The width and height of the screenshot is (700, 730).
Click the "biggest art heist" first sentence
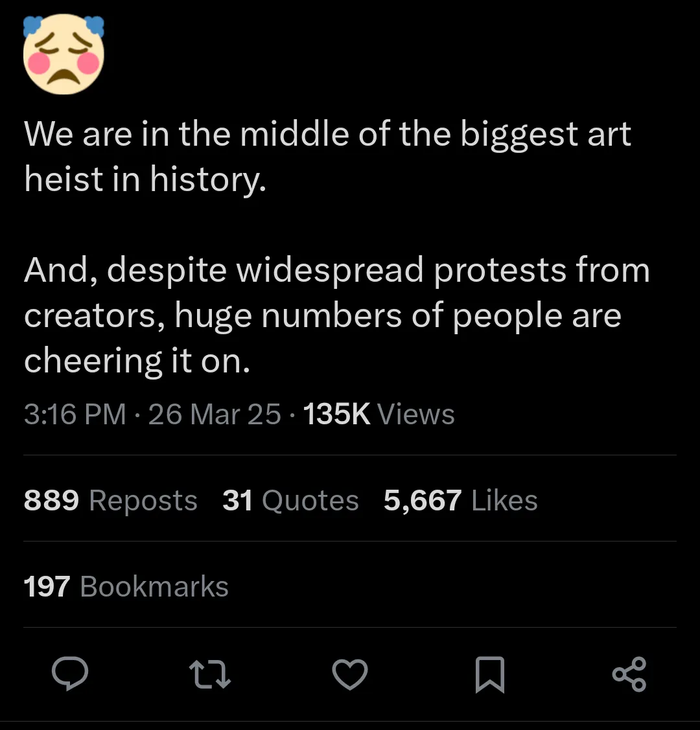click(327, 135)
